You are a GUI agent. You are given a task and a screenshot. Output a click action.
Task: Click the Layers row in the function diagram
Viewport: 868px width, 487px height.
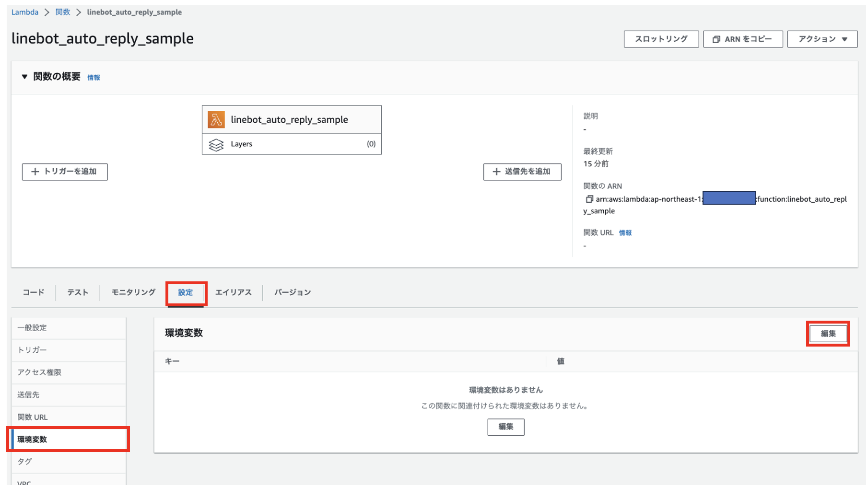point(292,144)
